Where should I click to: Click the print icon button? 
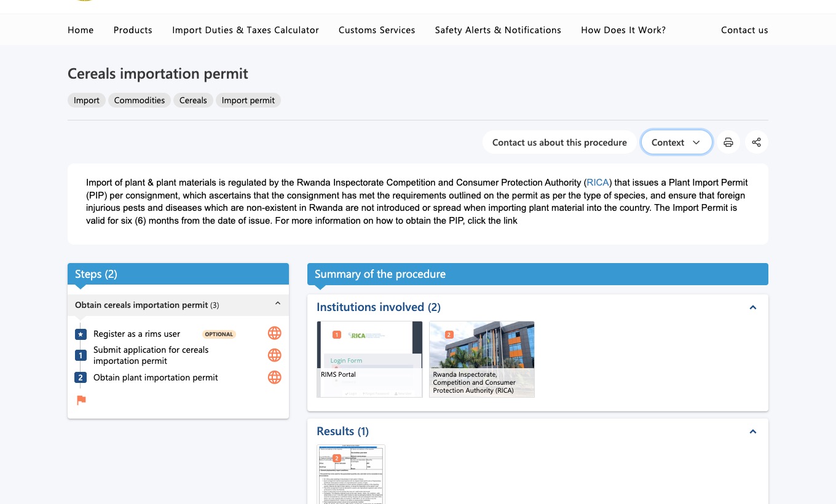click(728, 142)
